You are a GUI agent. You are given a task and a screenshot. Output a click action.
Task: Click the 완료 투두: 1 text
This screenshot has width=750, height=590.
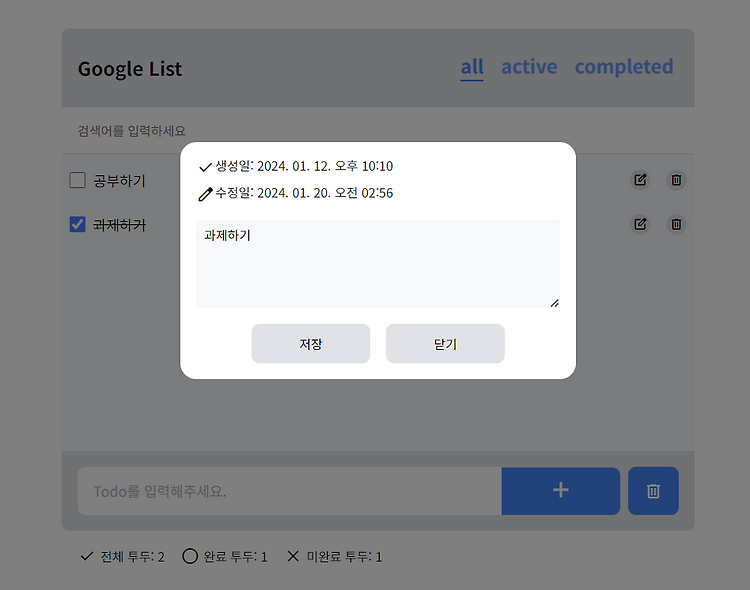coord(235,557)
